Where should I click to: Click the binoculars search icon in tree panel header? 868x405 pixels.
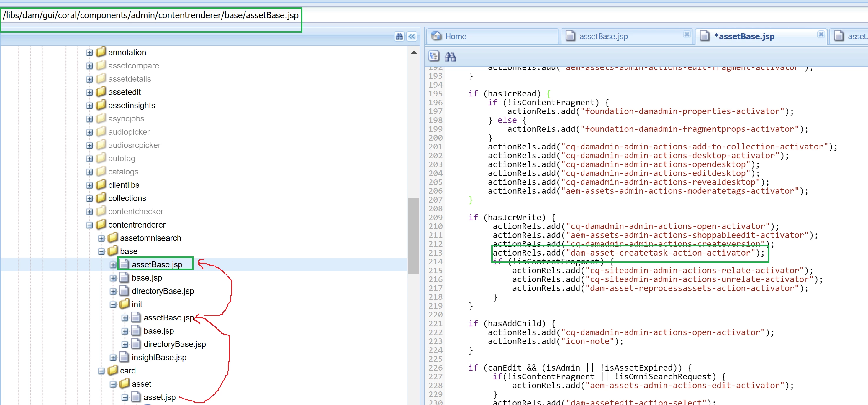[399, 36]
